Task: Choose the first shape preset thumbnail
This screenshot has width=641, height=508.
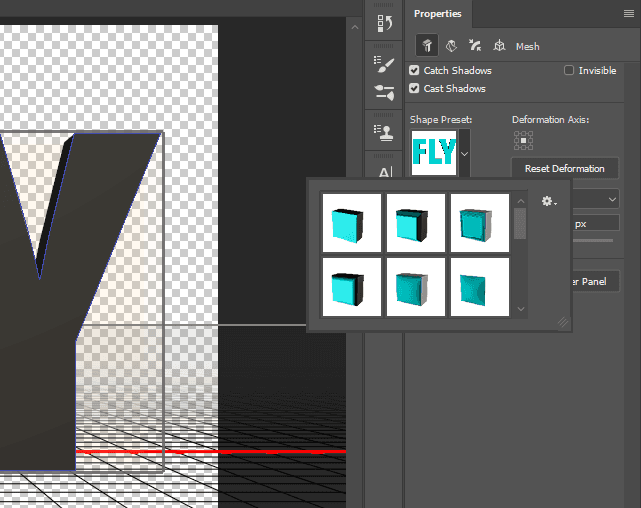Action: 351,223
